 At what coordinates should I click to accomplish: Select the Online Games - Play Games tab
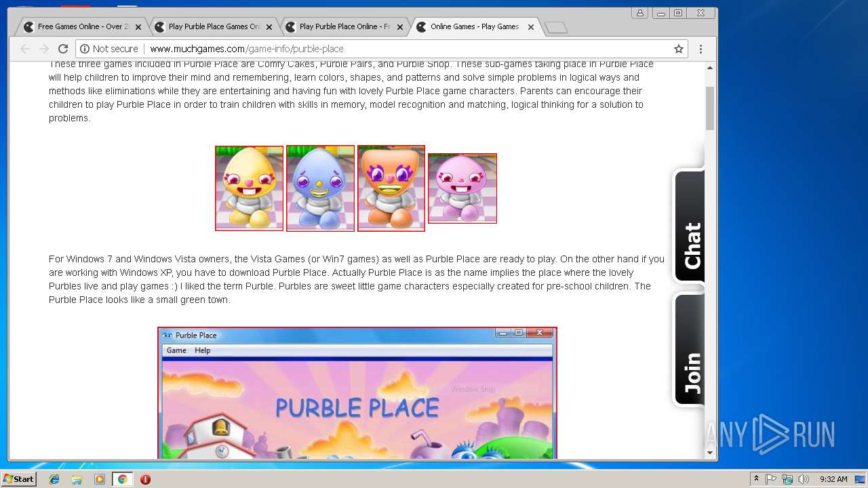(x=475, y=27)
